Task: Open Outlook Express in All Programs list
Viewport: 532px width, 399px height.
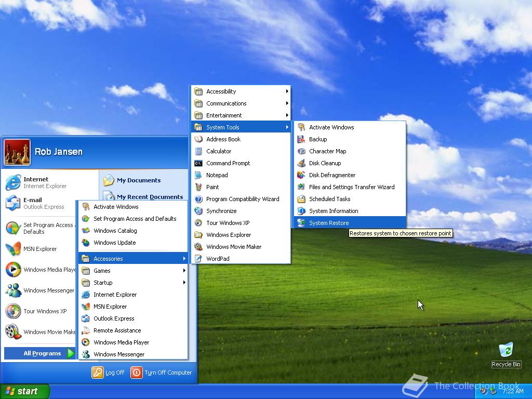Action: pos(133,318)
